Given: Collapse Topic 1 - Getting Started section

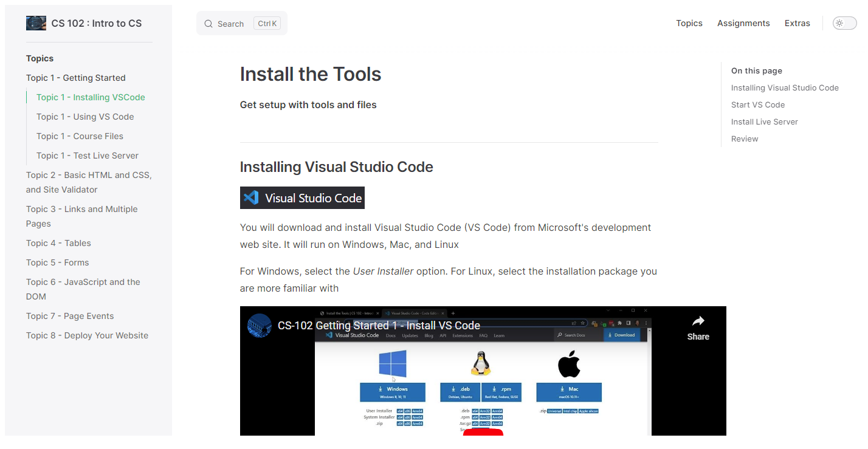Looking at the screenshot, I should point(76,78).
